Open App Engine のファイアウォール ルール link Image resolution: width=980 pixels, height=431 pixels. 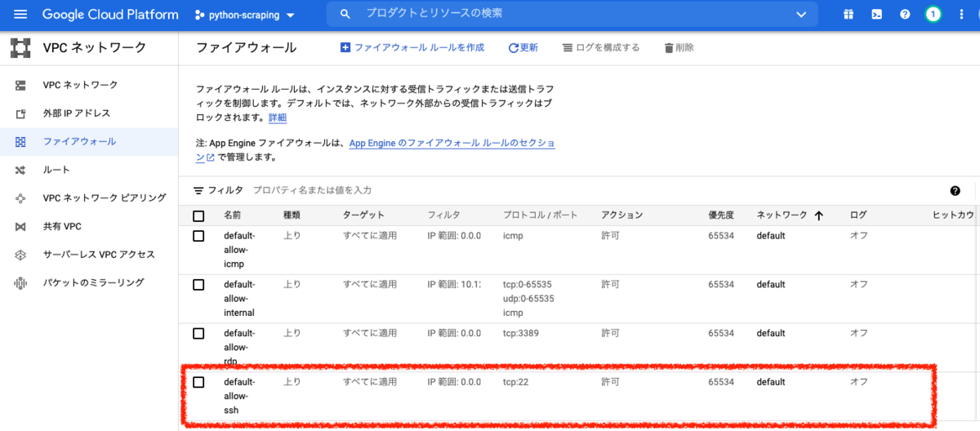[x=452, y=143]
